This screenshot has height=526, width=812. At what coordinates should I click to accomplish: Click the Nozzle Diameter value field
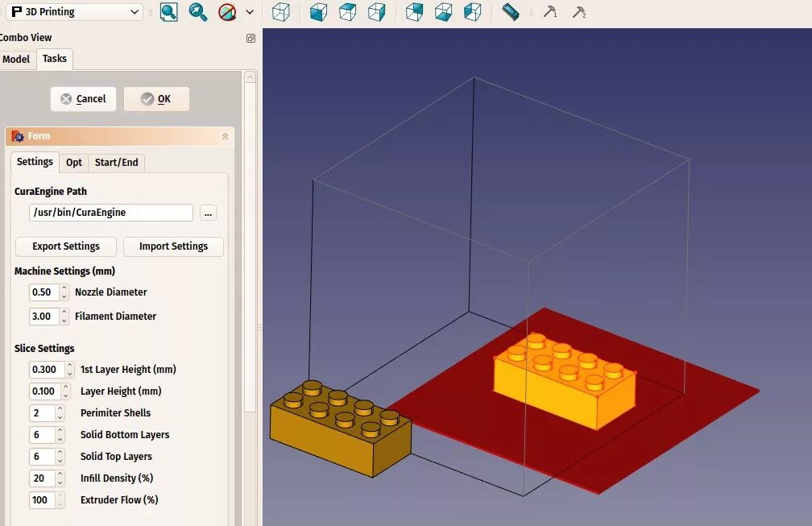(44, 292)
